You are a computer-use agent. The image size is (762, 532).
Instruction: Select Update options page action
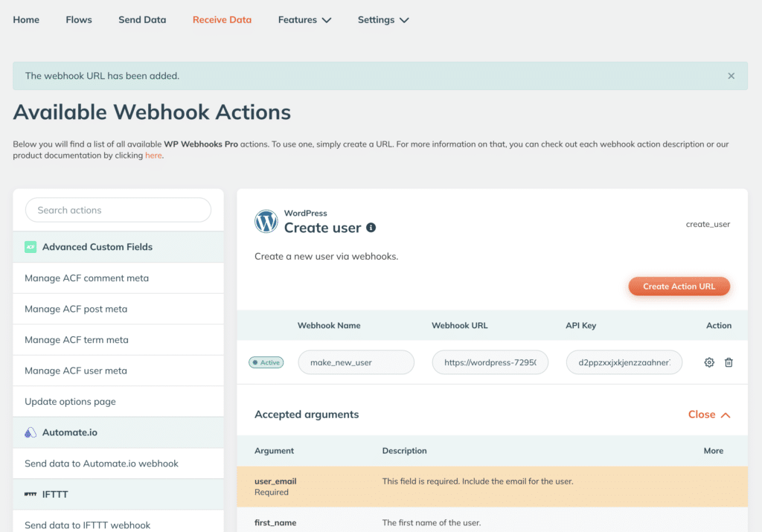[x=118, y=401]
